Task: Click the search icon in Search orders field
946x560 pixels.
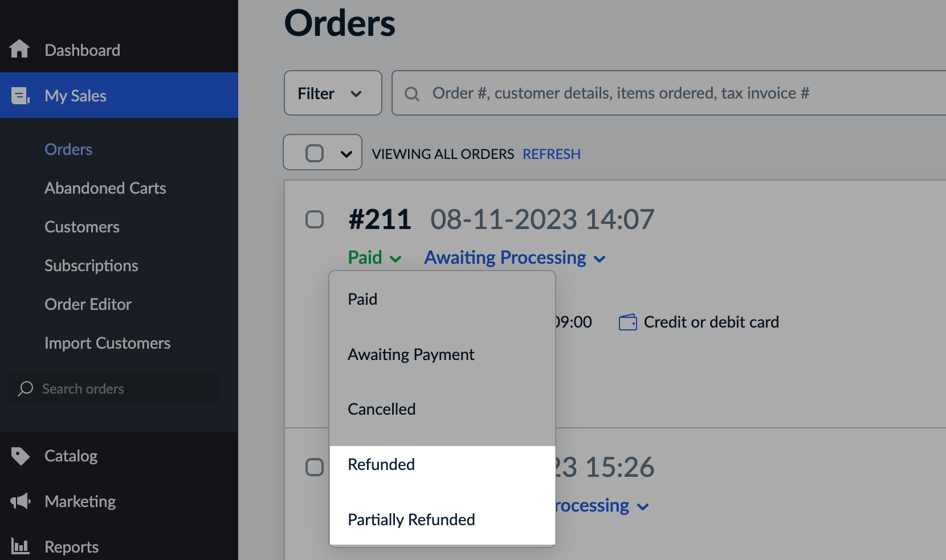Action: (26, 389)
